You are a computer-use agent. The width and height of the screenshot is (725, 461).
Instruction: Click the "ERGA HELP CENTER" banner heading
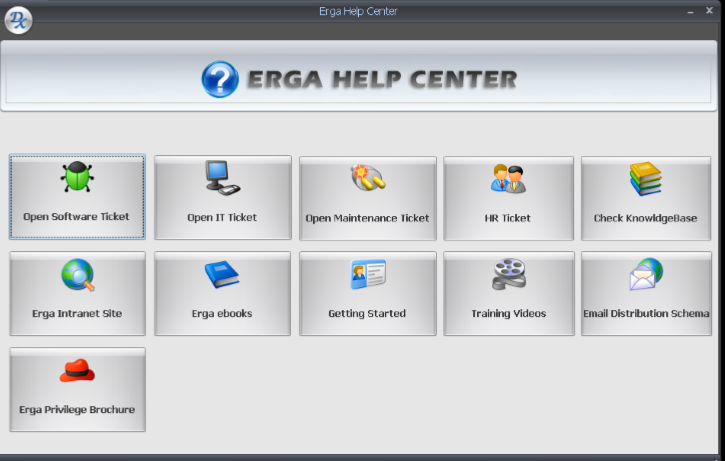[385, 79]
